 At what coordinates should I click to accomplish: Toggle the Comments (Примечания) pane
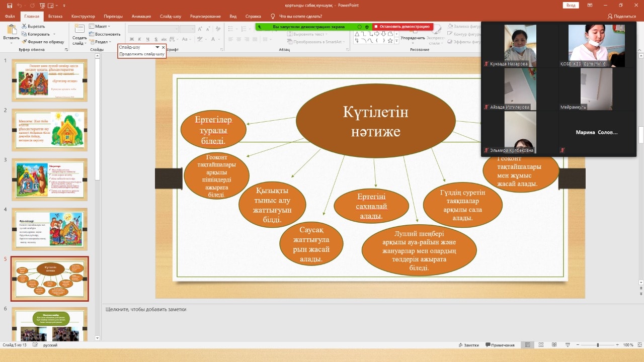pyautogui.click(x=500, y=345)
